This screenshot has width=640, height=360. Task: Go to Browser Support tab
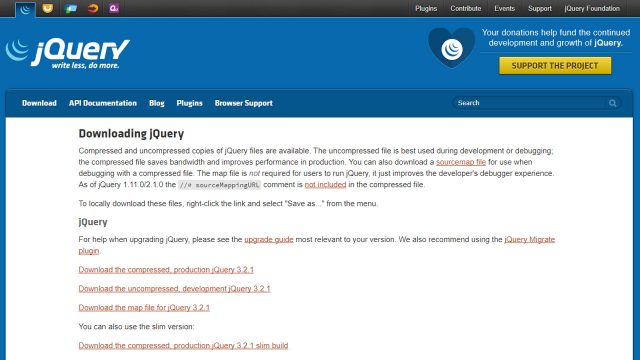tap(244, 103)
